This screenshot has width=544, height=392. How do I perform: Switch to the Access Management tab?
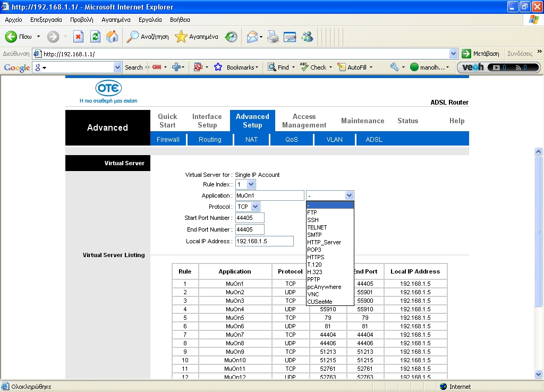click(304, 121)
